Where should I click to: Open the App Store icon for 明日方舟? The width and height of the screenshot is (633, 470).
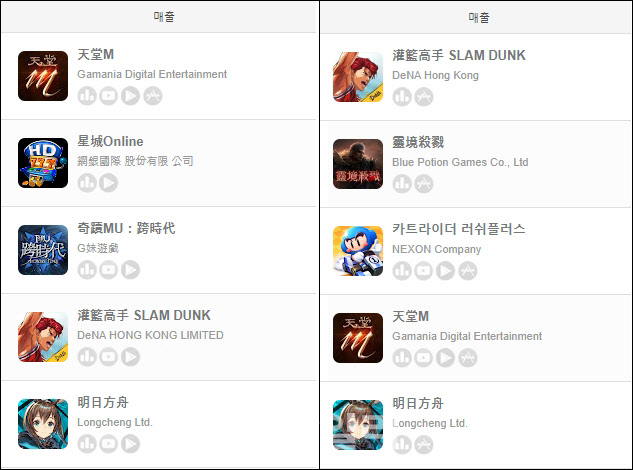423,445
